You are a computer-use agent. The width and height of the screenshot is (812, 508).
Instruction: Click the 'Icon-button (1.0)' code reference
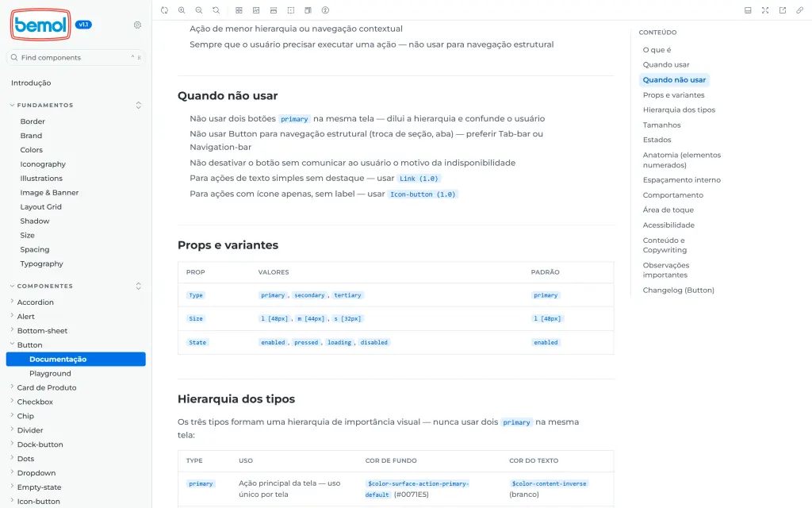(x=423, y=194)
